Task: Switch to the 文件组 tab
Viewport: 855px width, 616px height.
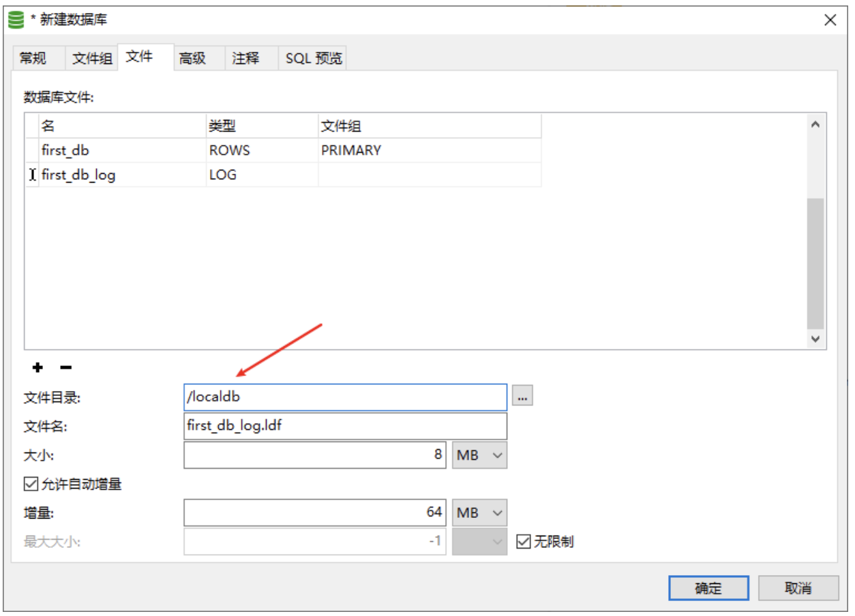Action: pos(92,59)
